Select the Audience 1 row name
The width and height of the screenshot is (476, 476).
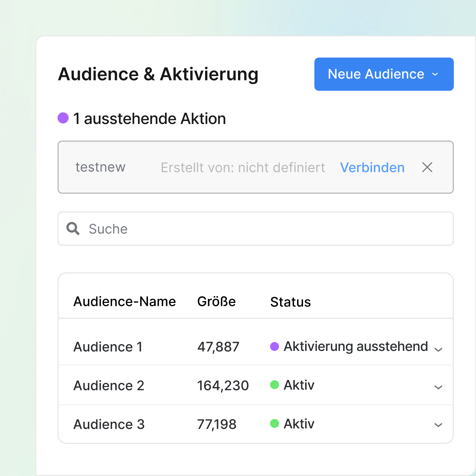(108, 347)
